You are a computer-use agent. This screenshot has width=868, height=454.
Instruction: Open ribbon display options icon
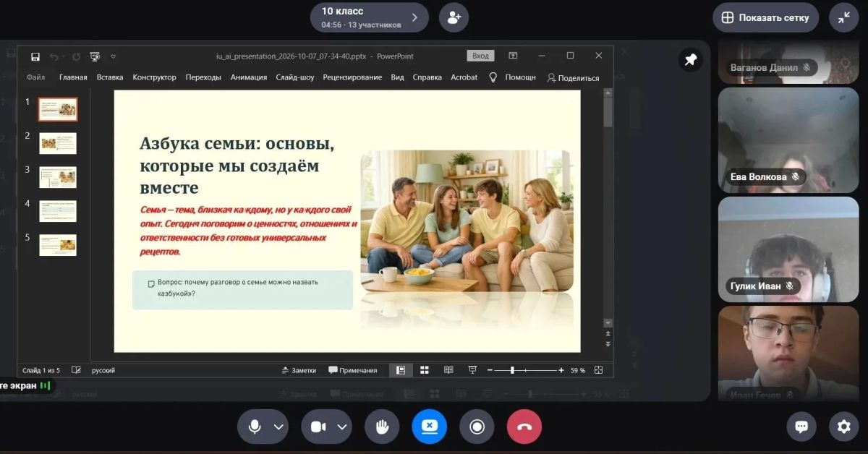(x=513, y=56)
